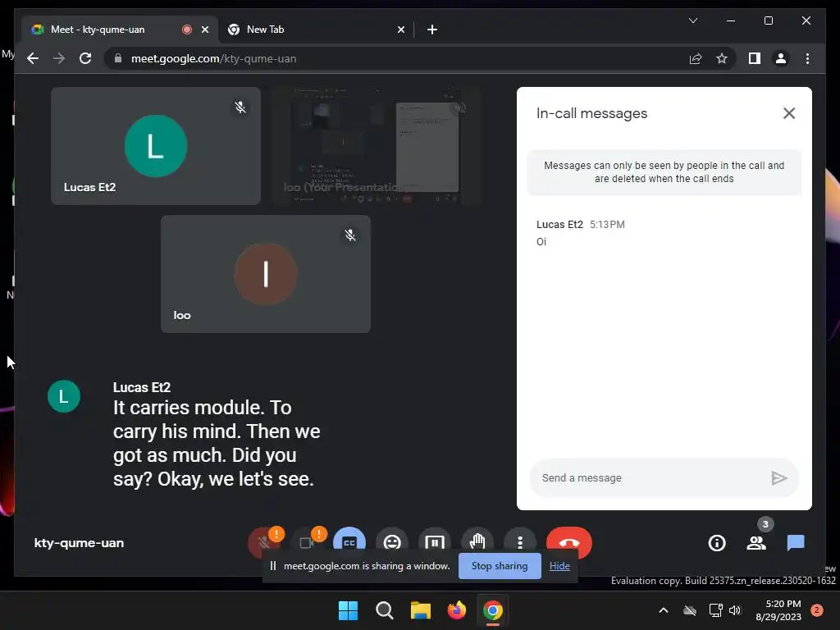Toggle the browser side panel
The image size is (840, 630).
[755, 58]
